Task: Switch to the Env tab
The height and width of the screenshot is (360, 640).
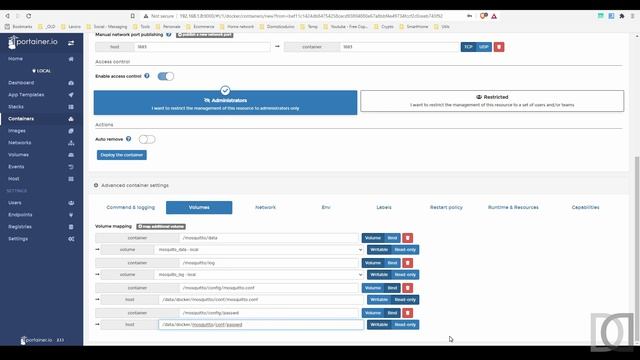Action: [x=326, y=207]
